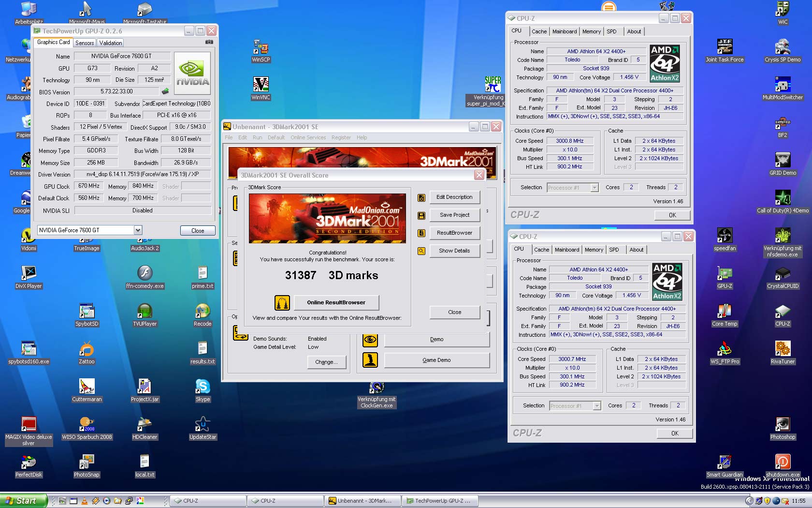Viewport: 812px width, 508px height.
Task: Open the prime.txt file on desktop
Action: (203, 278)
